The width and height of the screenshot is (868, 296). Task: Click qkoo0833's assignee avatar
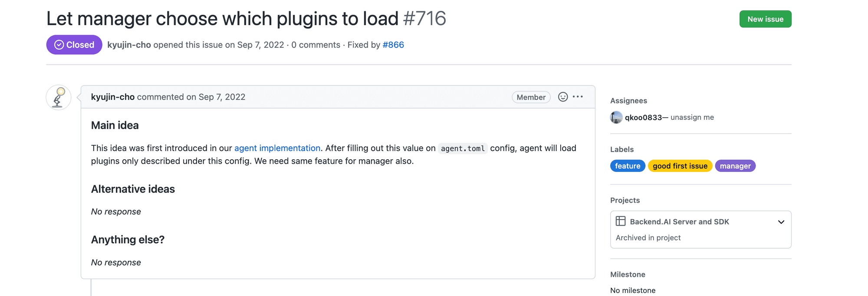click(616, 117)
